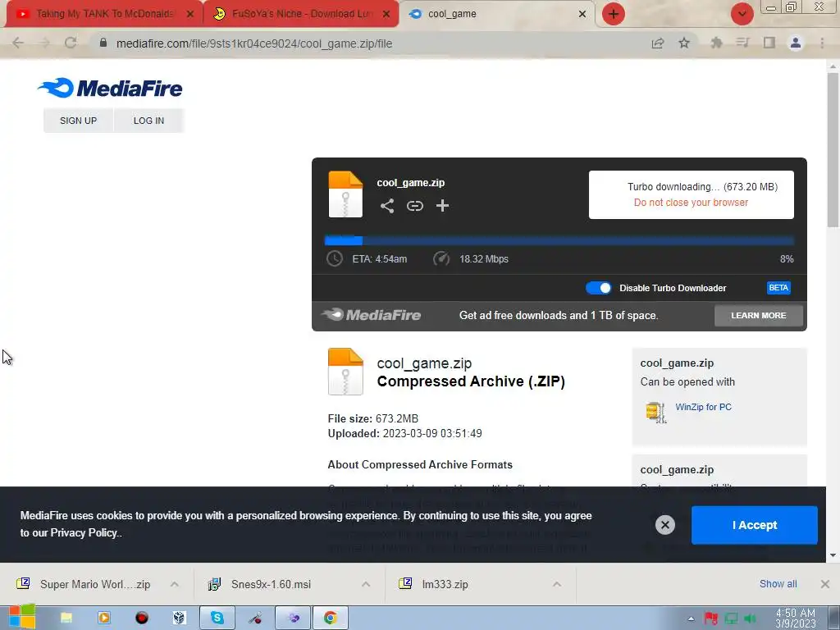Dismiss the cookie notice with X
Image resolution: width=840 pixels, height=630 pixels.
point(664,525)
